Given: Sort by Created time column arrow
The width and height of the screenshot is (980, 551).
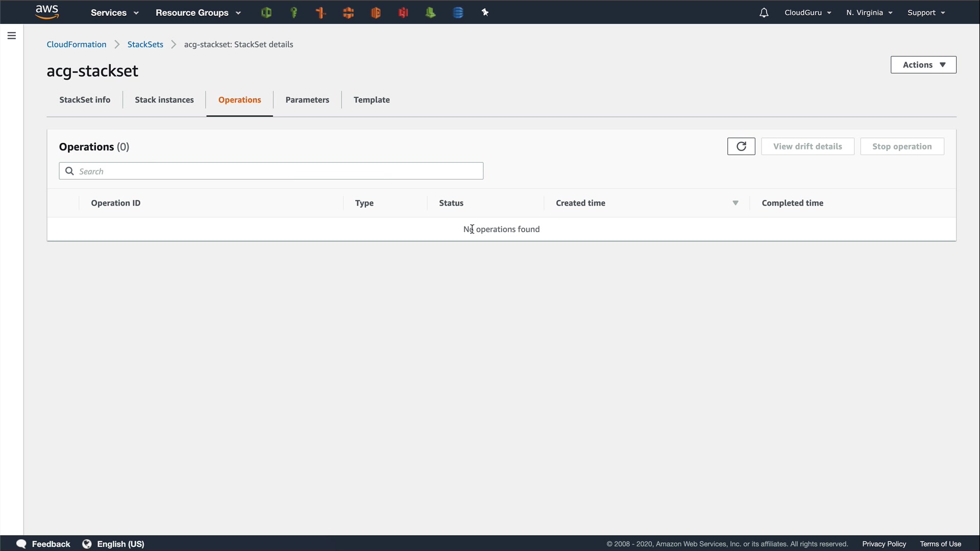Looking at the screenshot, I should (x=736, y=203).
